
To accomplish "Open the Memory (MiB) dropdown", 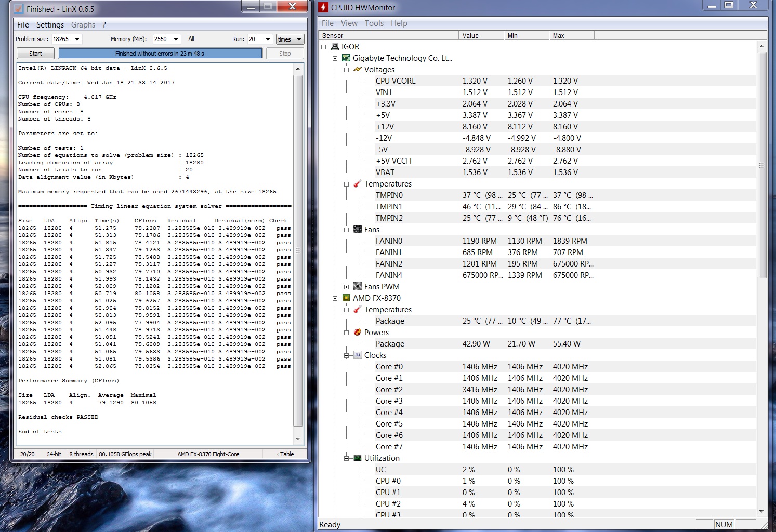I will click(x=176, y=39).
